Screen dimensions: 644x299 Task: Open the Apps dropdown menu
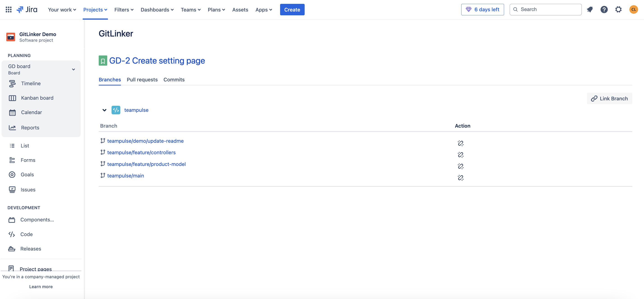263,9
